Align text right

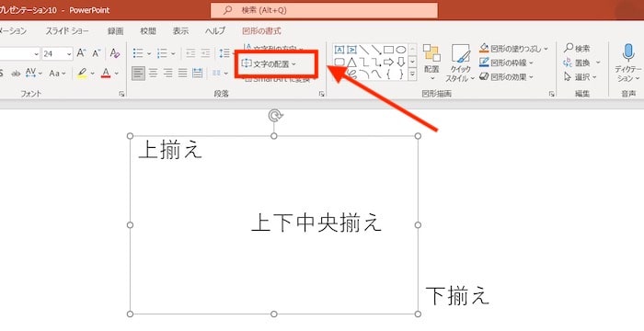[x=168, y=74]
